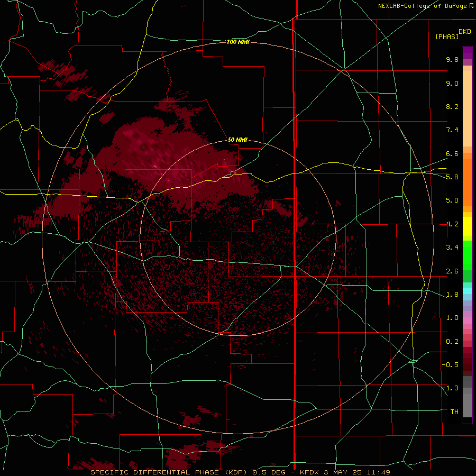The image size is (476, 476).
Task: Pick the cyan segment of the color scale
Action: 467,290
